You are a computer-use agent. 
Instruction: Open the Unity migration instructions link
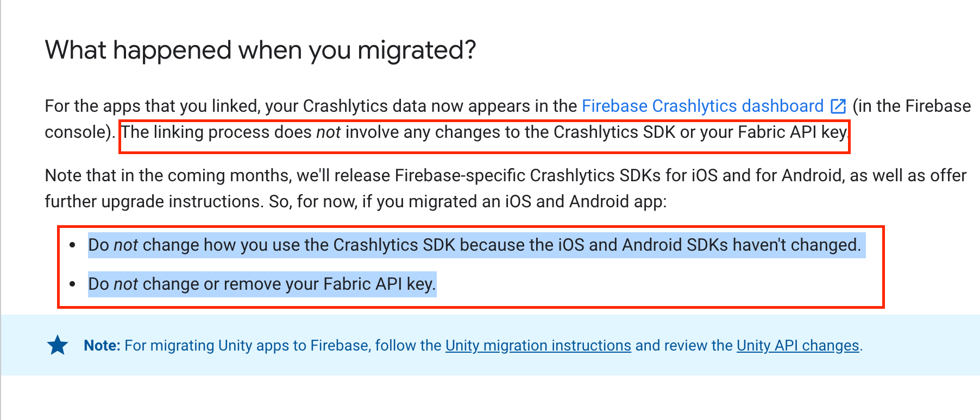pyautogui.click(x=538, y=346)
